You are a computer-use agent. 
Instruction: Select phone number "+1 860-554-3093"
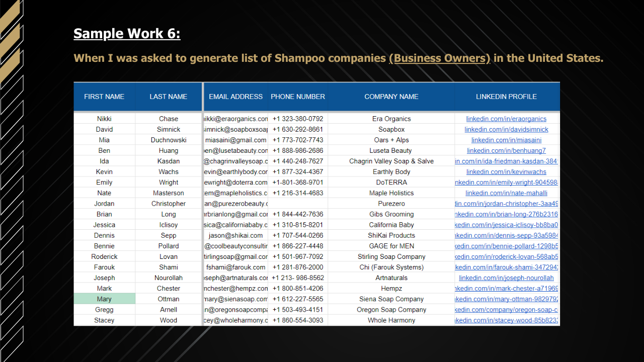(x=298, y=320)
